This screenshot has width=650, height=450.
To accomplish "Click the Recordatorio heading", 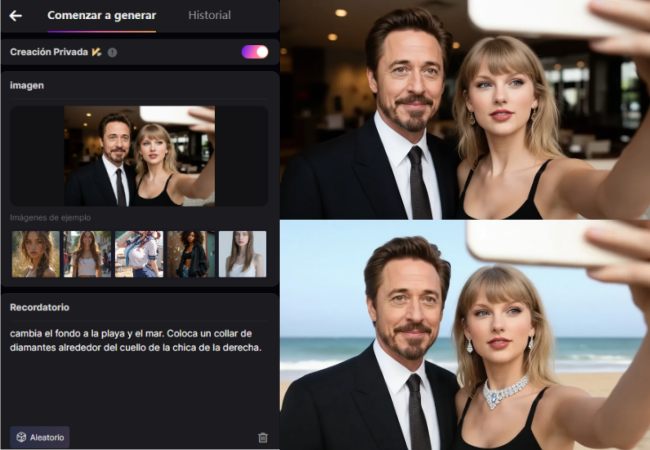I will coord(39,307).
